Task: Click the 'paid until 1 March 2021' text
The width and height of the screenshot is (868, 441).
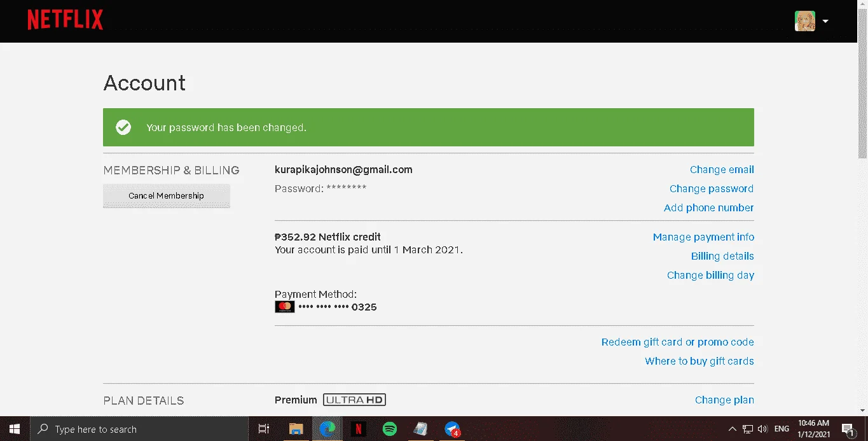Action: coord(405,250)
